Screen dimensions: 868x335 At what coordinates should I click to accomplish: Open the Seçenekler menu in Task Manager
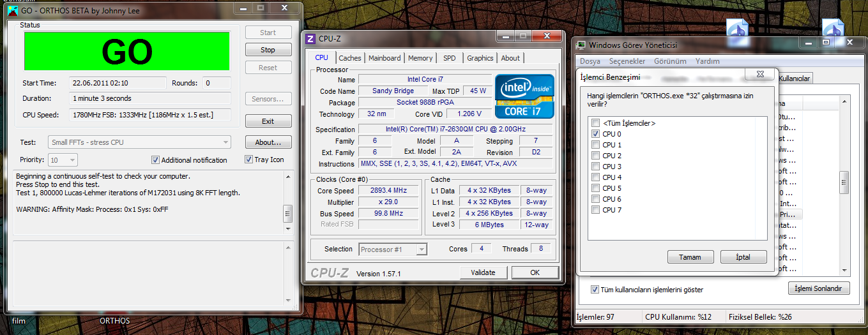tap(627, 61)
